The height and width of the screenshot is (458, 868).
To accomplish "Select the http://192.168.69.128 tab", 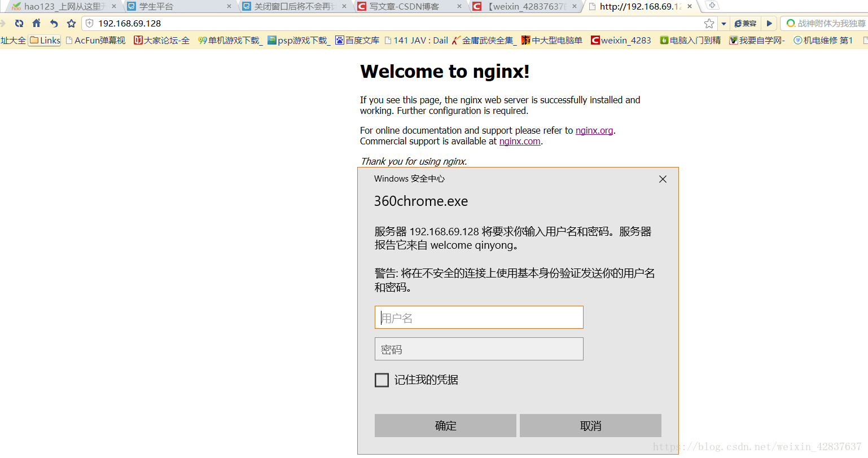I will click(x=640, y=6).
